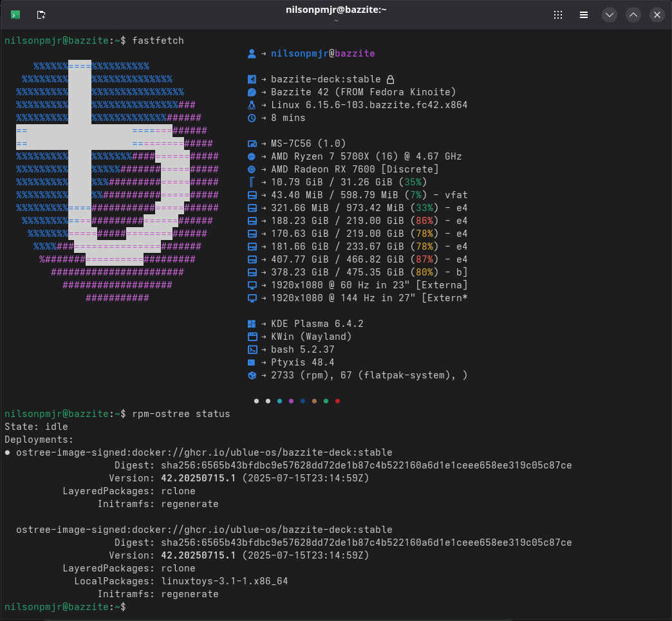Click the monitor icon beside 144 Hz display
The width and height of the screenshot is (672, 621).
pos(252,298)
